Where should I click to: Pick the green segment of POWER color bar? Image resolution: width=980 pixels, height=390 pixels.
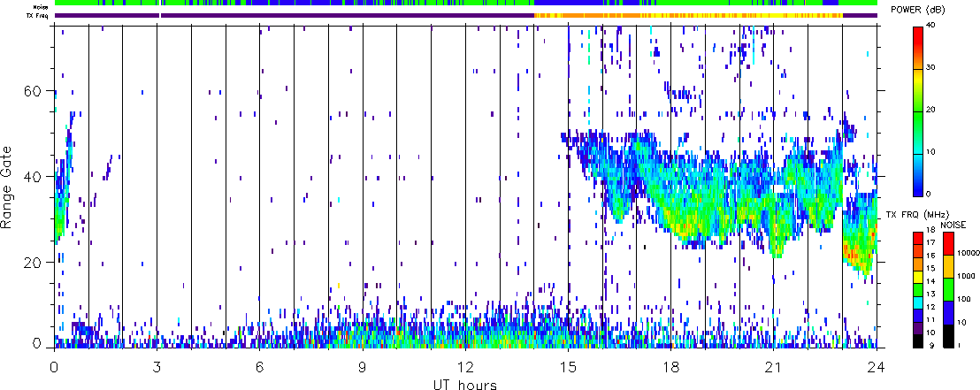tap(918, 134)
